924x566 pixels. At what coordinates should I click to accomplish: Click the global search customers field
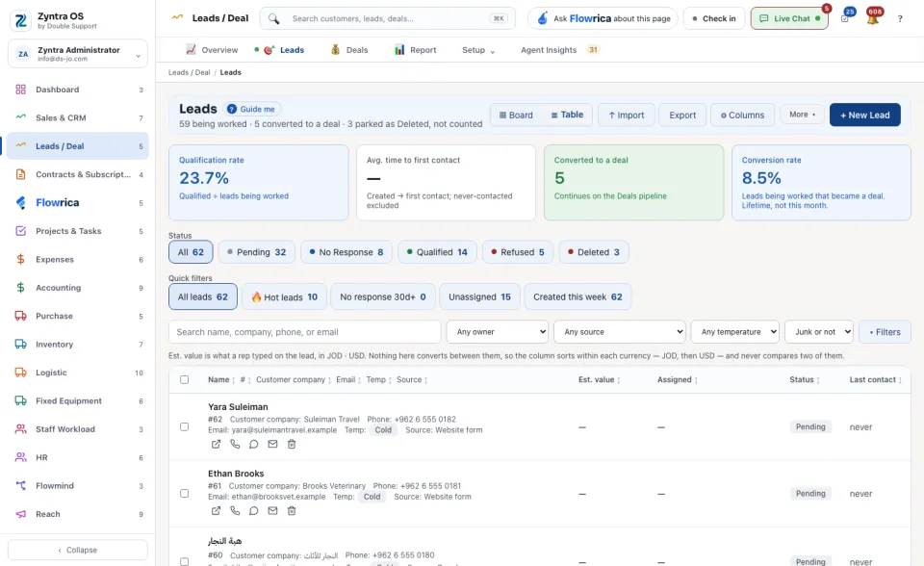(388, 19)
